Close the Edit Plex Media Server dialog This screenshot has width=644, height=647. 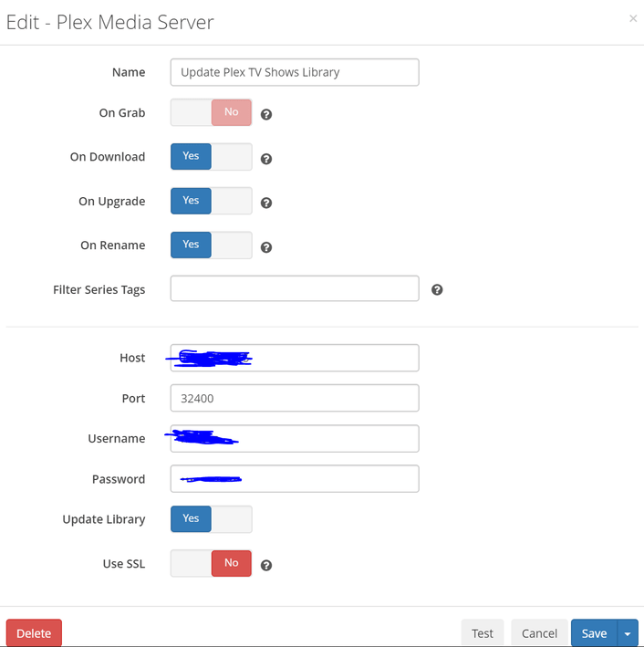633,18
